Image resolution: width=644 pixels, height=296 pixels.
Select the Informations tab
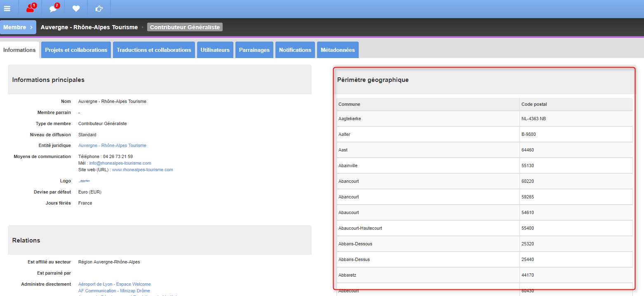click(x=19, y=50)
